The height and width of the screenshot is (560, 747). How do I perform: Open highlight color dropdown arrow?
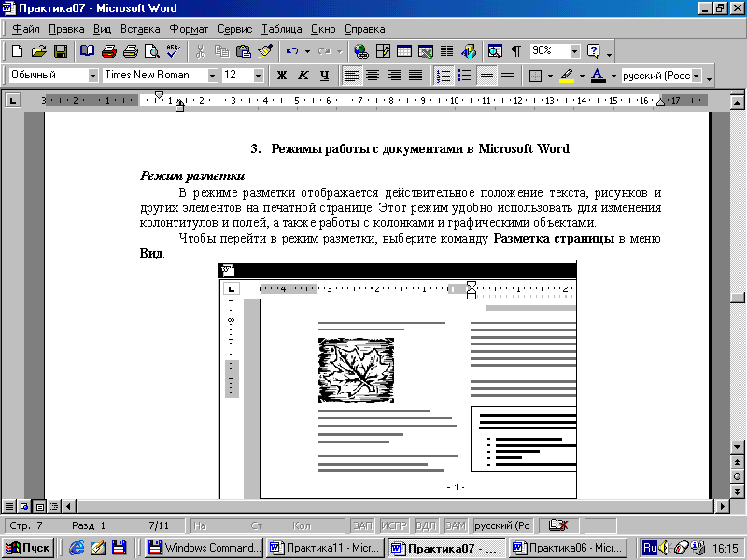(582, 76)
